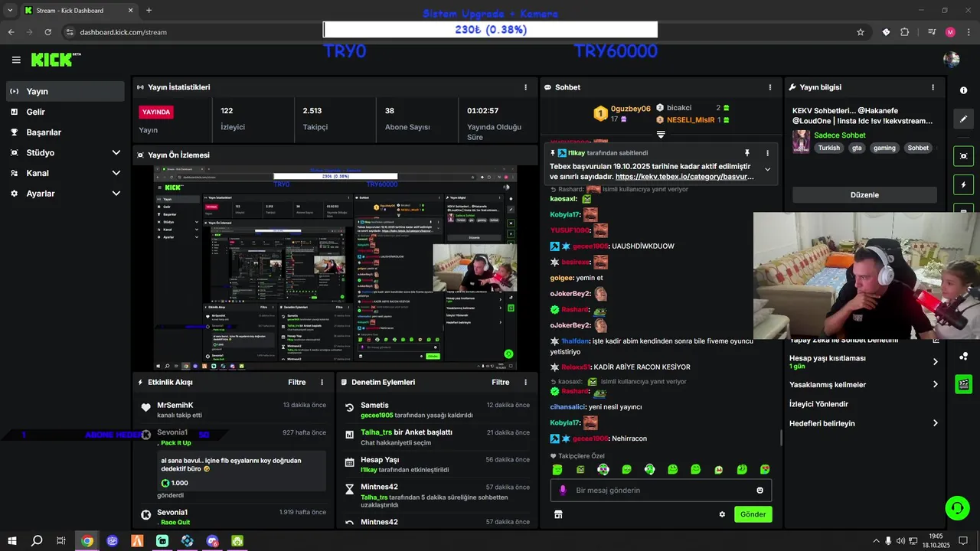Open the Discord taskbar icon with badge
The image size is (980, 551).
pos(212,541)
